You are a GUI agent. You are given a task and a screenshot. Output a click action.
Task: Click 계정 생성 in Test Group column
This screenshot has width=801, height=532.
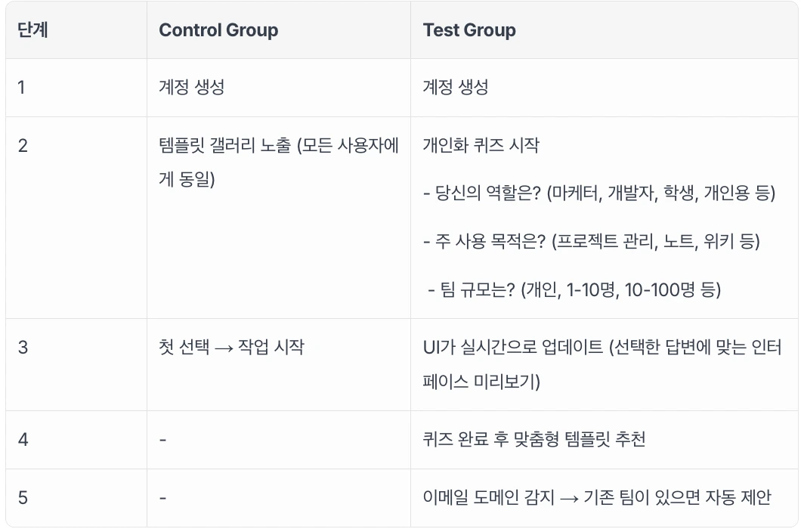[x=456, y=87]
